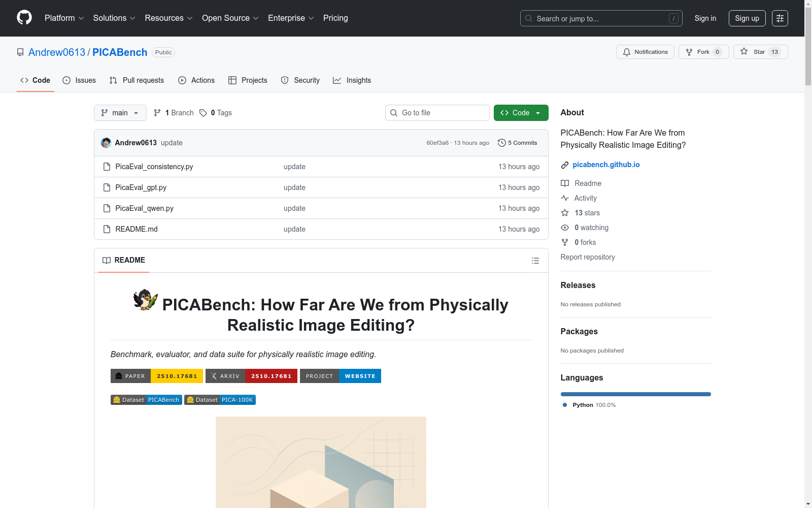Click the Python language bar
The height and width of the screenshot is (508, 812).
pos(636,394)
